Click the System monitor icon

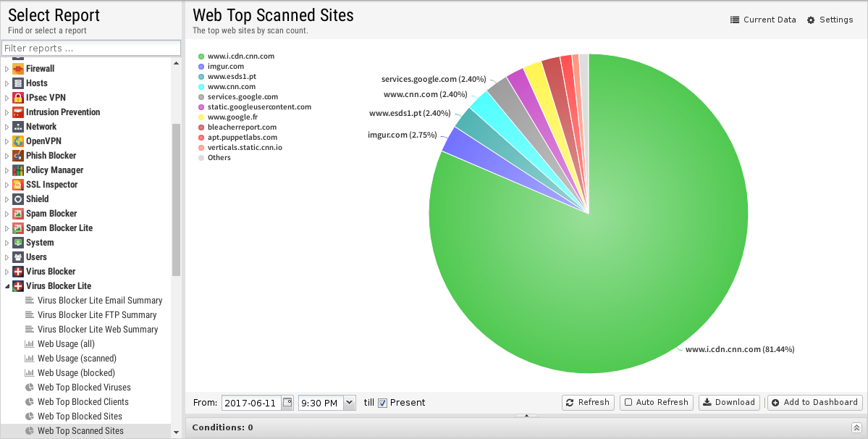click(17, 243)
